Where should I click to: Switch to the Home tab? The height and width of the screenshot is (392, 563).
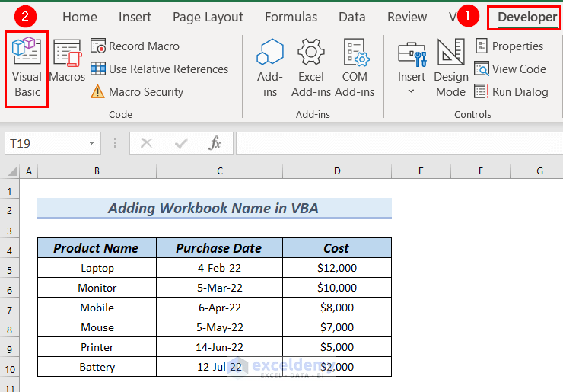80,17
